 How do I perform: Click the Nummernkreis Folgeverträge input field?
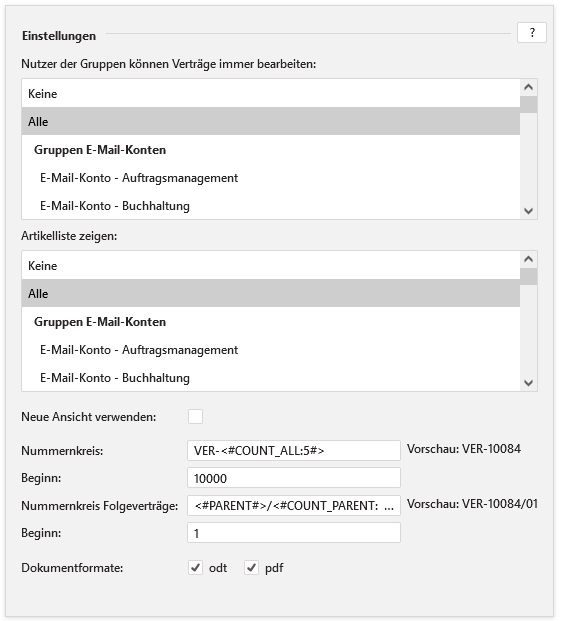(x=294, y=505)
